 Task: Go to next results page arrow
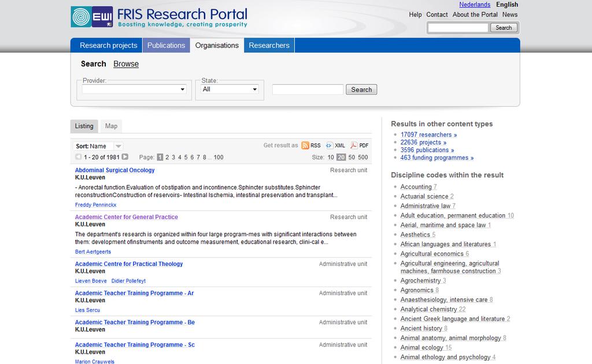pos(125,157)
